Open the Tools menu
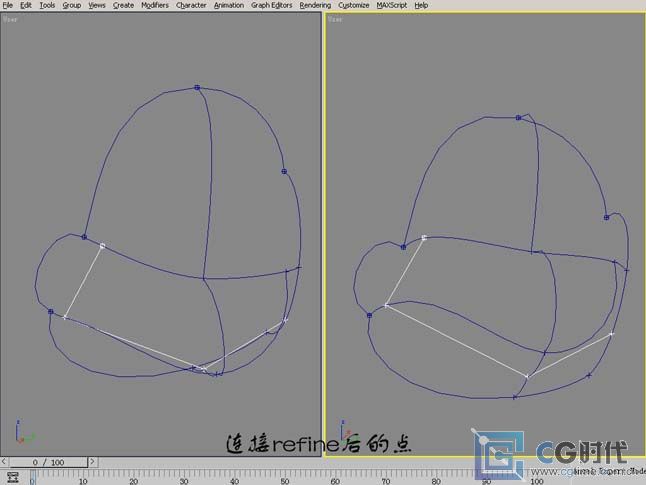 (47, 5)
